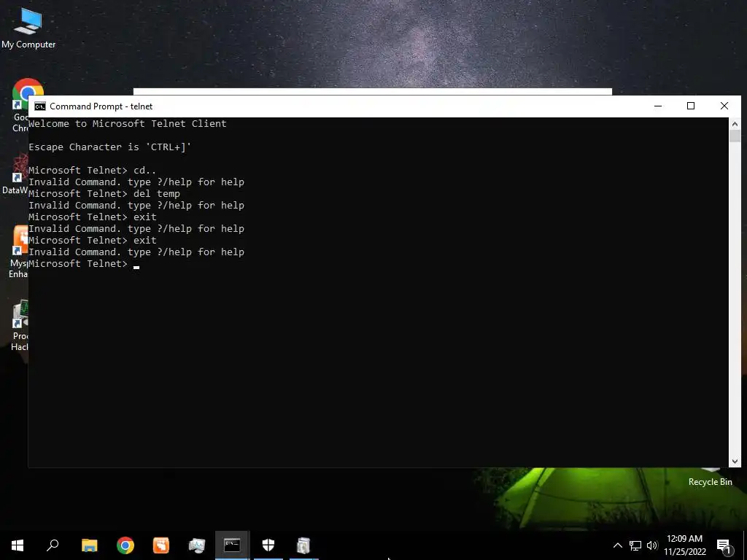Viewport: 747px width, 560px height.
Task: Open Windows Security shield in taskbar
Action: pos(268,545)
